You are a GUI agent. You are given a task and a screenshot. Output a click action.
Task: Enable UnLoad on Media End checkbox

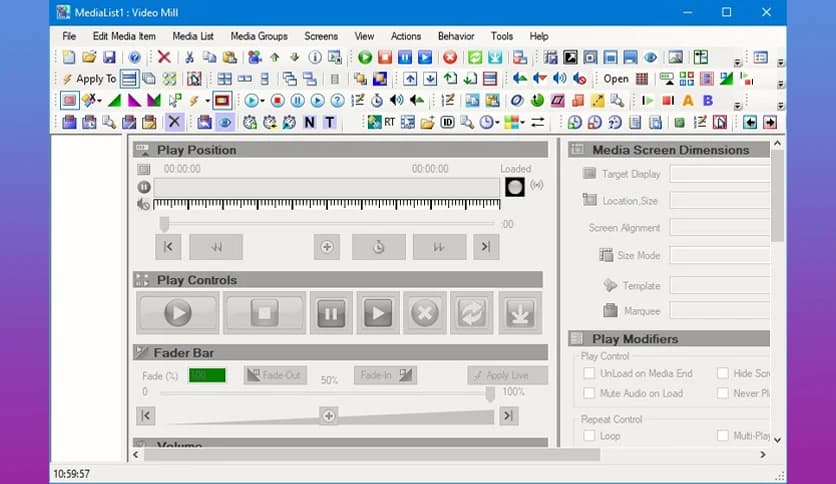(589, 373)
